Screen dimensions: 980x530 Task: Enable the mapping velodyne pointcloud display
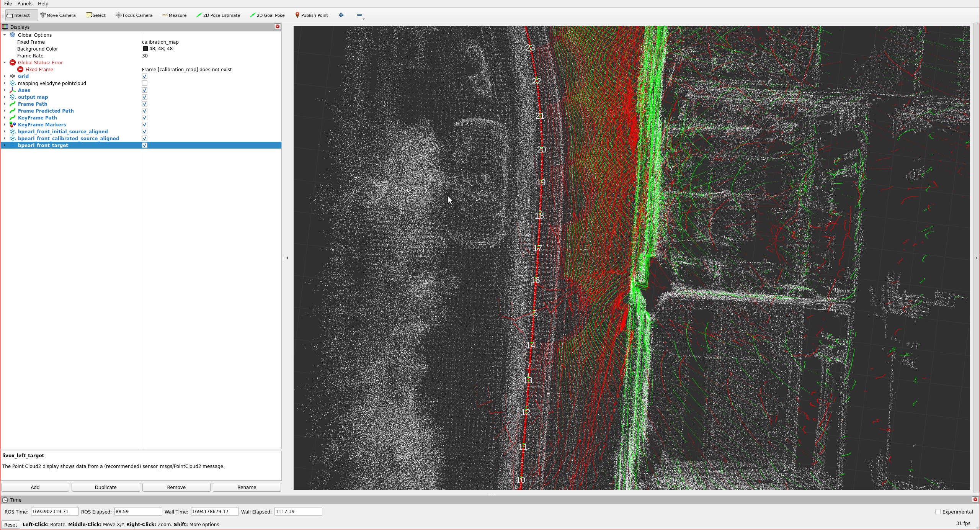[145, 83]
